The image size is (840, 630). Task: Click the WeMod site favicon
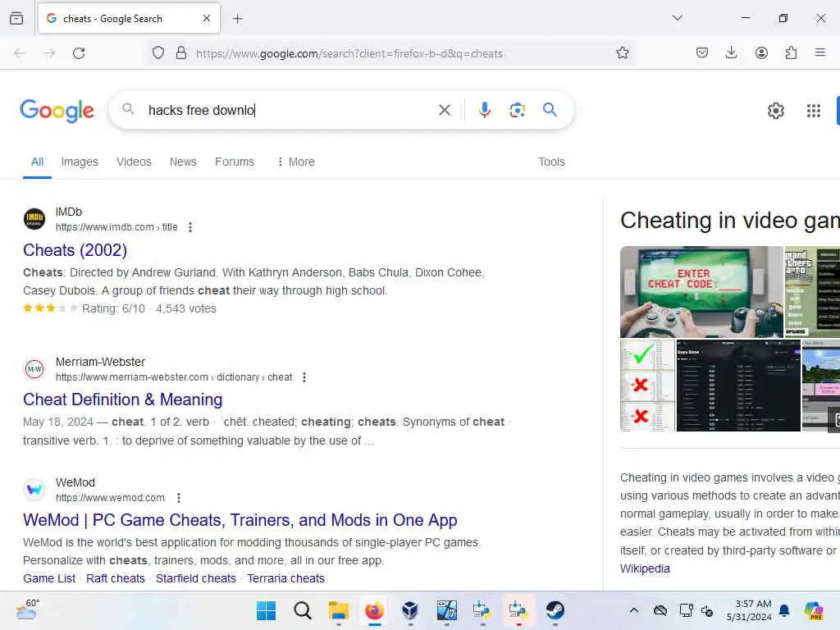coord(34,489)
